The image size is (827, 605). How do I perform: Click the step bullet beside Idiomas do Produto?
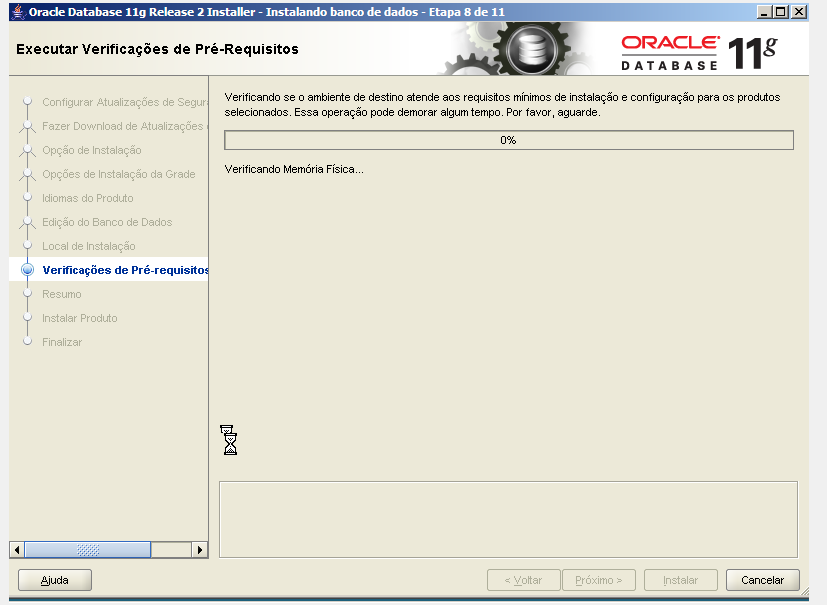[27, 198]
